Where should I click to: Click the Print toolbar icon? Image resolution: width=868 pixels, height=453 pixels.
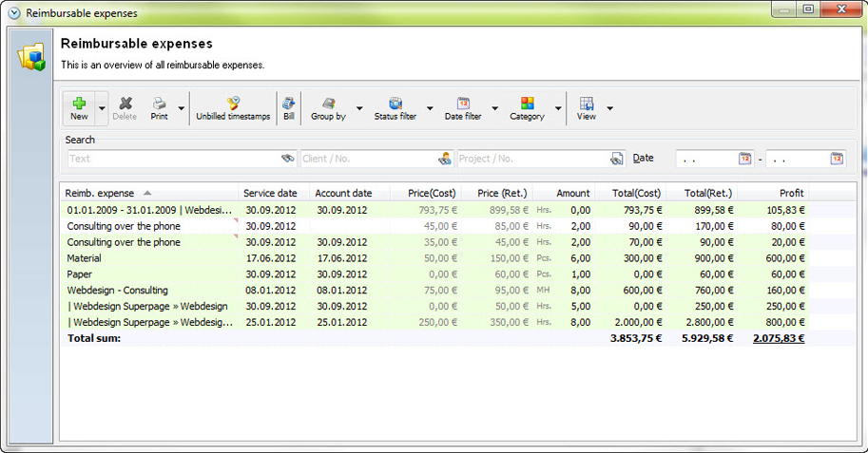160,104
